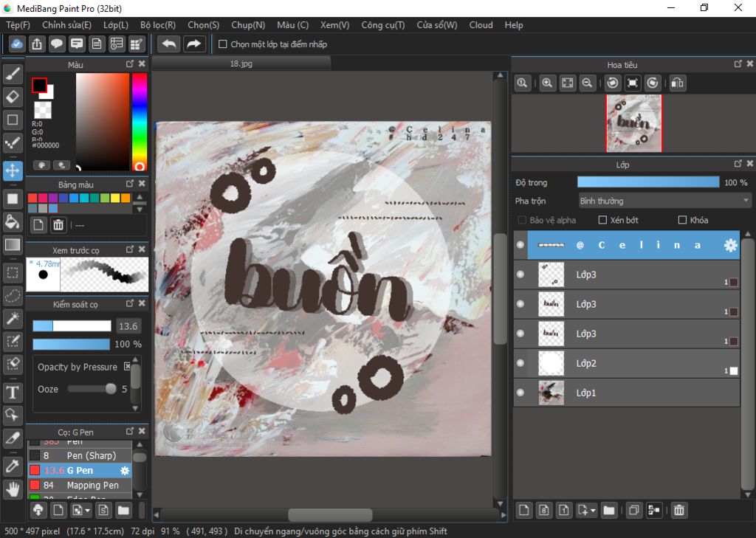Select the rectangular Select tool
The width and height of the screenshot is (756, 538).
pyautogui.click(x=13, y=273)
